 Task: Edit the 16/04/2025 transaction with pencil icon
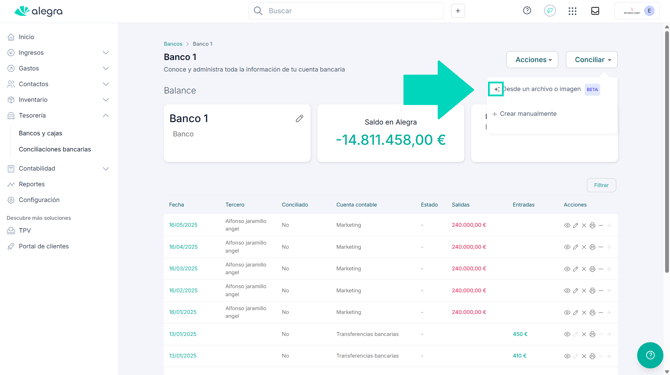576,247
